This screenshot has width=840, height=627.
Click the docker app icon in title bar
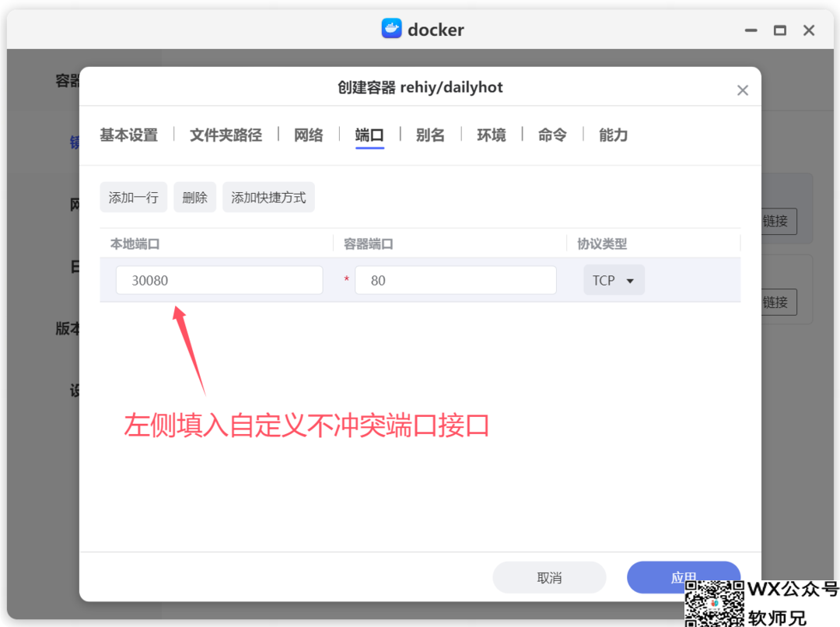[x=391, y=29]
